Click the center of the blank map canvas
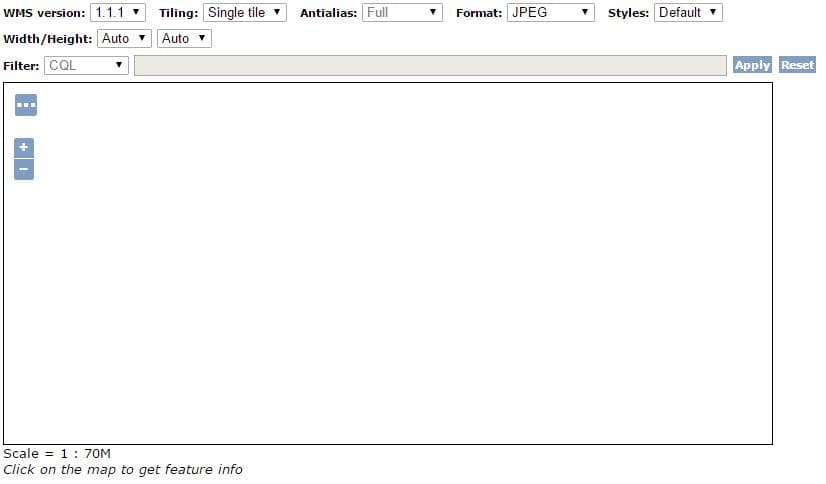Image resolution: width=826 pixels, height=484 pixels. click(388, 263)
